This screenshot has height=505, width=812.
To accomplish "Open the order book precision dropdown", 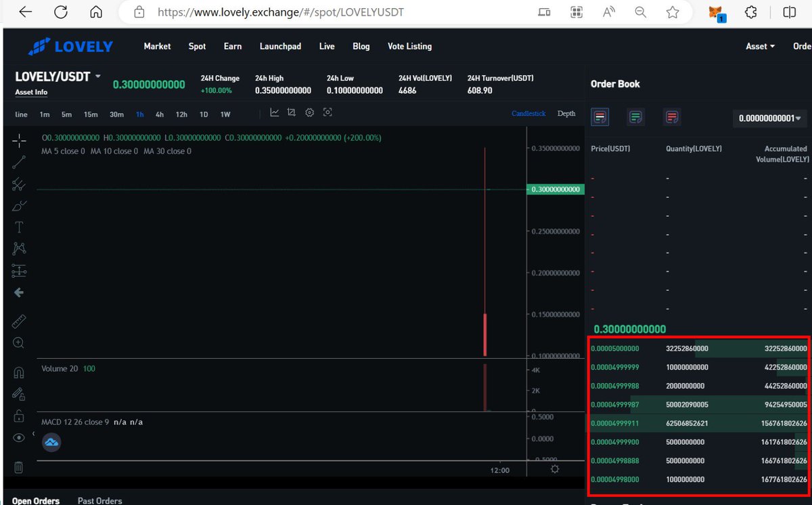I will 771,117.
